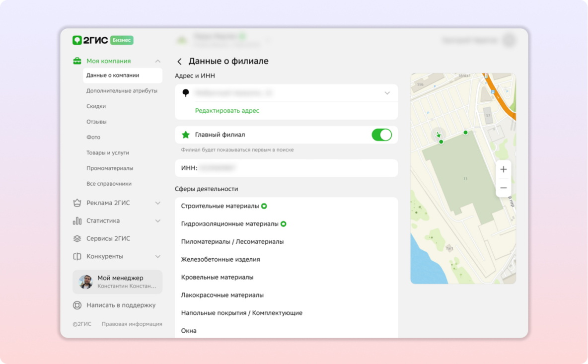The image size is (588, 364).
Task: Click the Конкуренты book icon
Action: pyautogui.click(x=77, y=256)
